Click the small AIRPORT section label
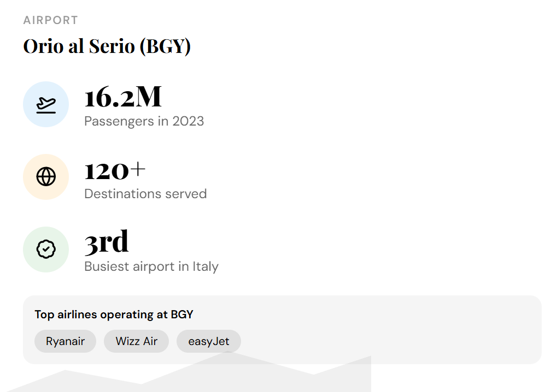Viewport: 557px width, 392px height. [x=50, y=20]
